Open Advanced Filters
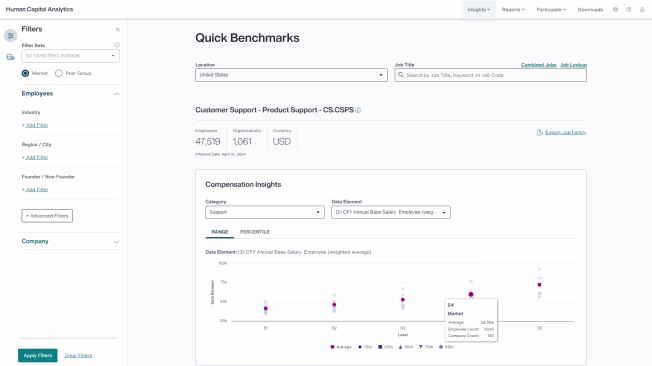The width and height of the screenshot is (652, 366). pos(47,216)
